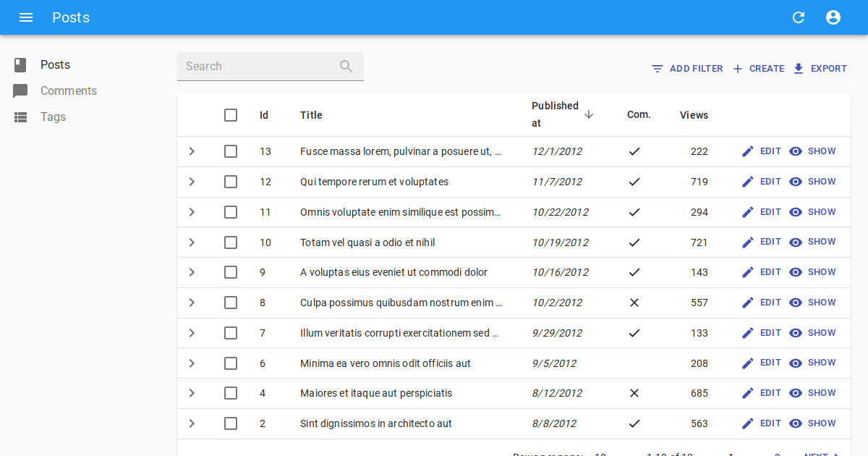Open the hamburger navigation menu
The image size is (868, 456).
[26, 17]
